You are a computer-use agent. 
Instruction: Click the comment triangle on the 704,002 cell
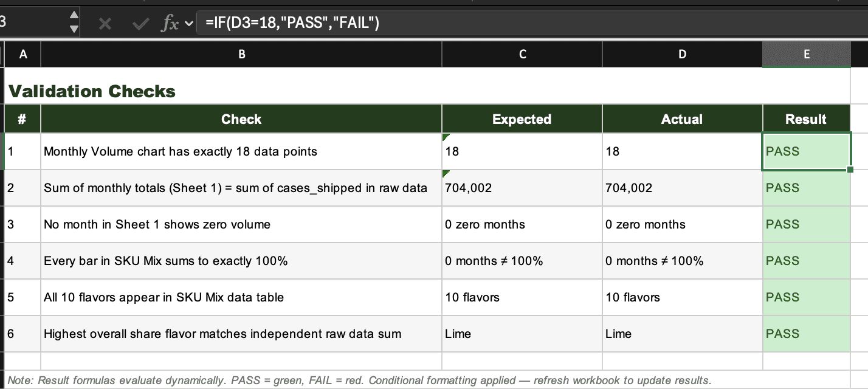tap(444, 174)
